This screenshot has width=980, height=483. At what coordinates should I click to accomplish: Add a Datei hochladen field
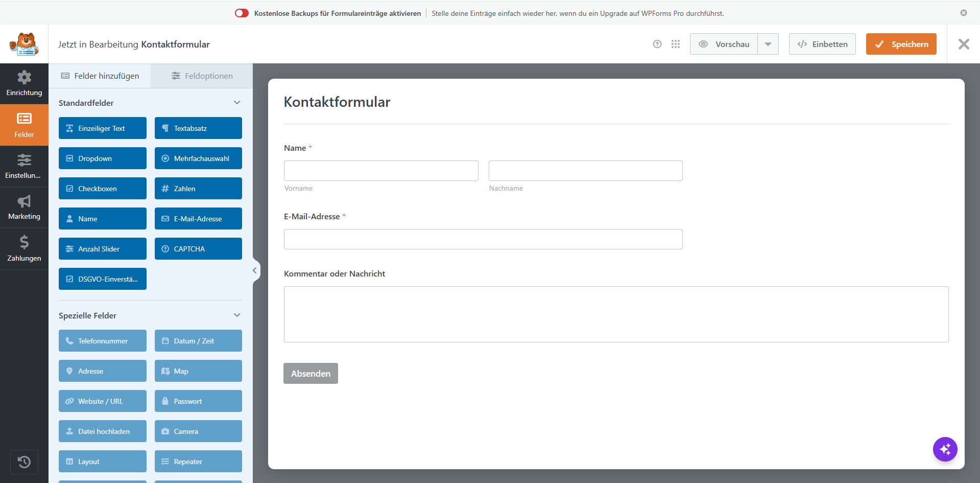click(x=103, y=431)
